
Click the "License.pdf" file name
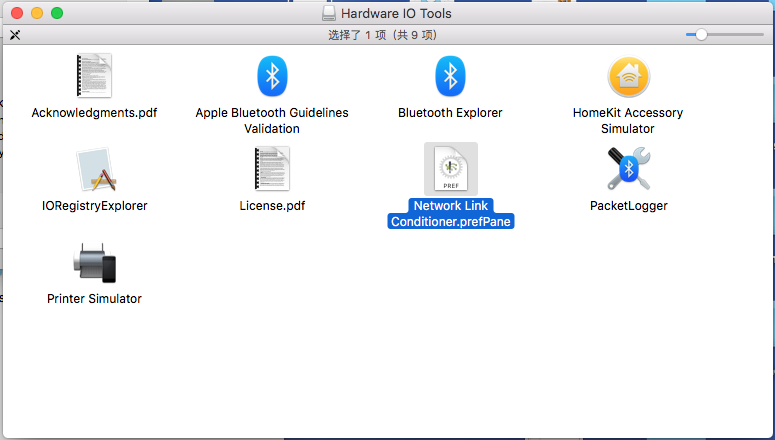pyautogui.click(x=272, y=206)
